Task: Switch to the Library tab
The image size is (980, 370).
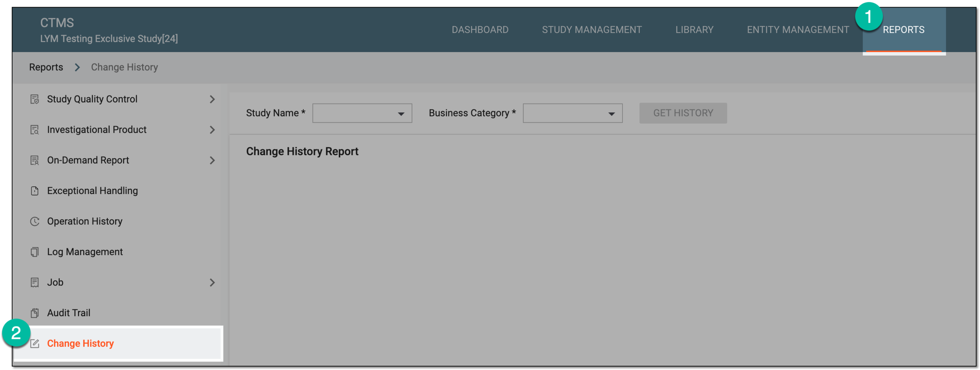Action: point(694,30)
